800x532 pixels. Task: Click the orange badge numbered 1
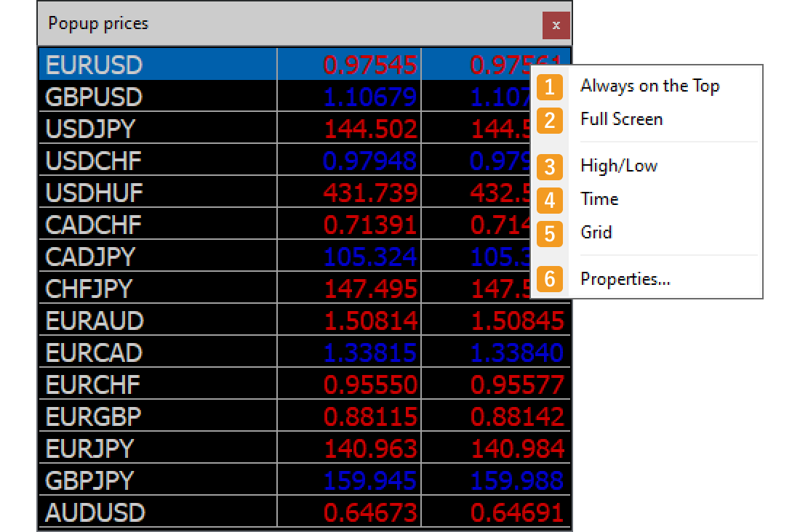[x=550, y=87]
